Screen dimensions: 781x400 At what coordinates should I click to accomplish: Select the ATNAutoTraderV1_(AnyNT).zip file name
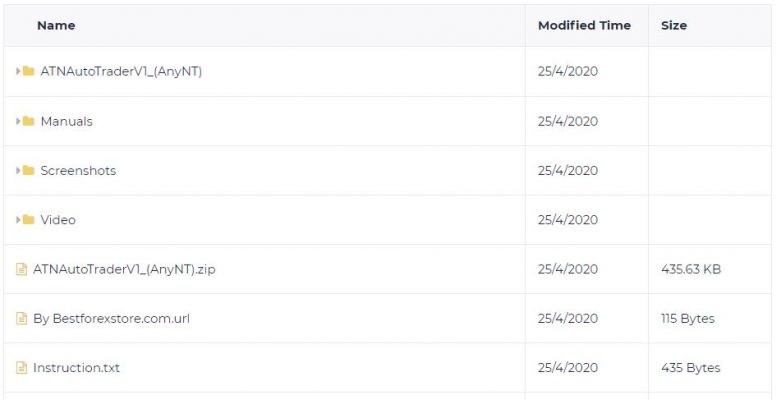(124, 269)
